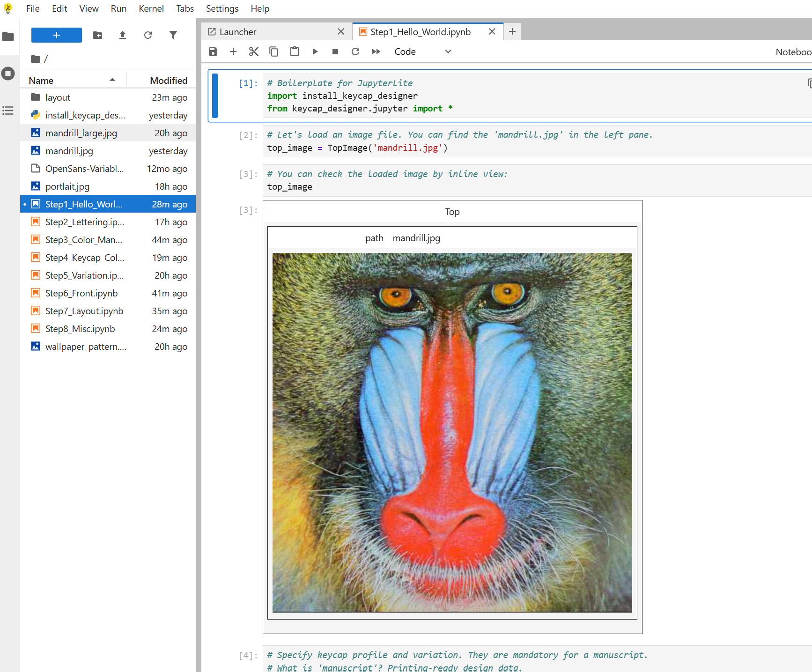
Task: Click the blue new launcher plus button
Action: [x=57, y=35]
